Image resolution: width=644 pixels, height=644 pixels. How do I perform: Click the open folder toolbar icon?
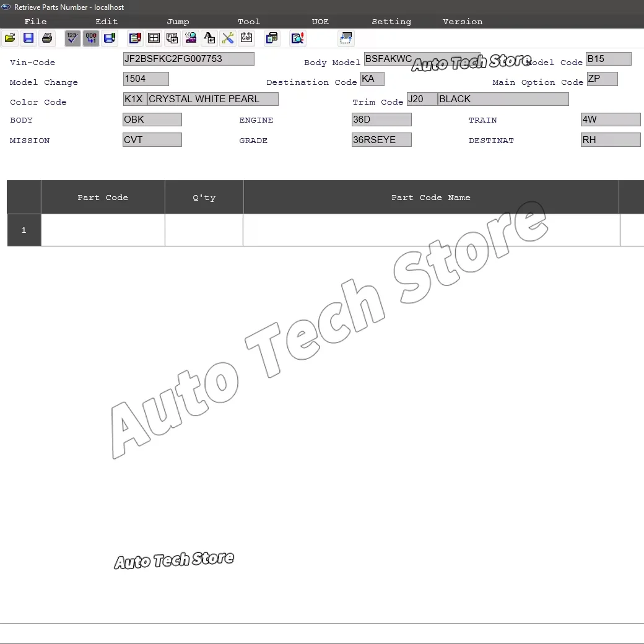point(10,38)
